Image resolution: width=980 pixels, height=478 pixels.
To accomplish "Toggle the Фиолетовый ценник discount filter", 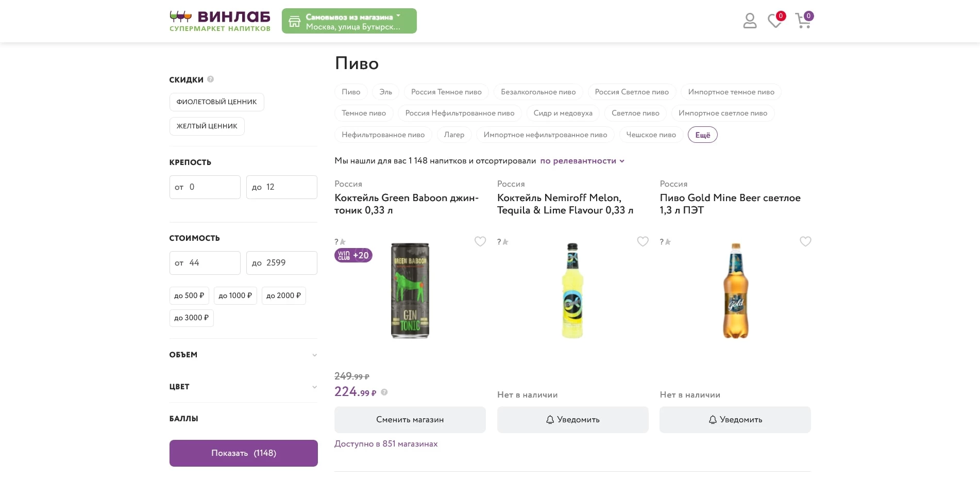I will point(216,102).
